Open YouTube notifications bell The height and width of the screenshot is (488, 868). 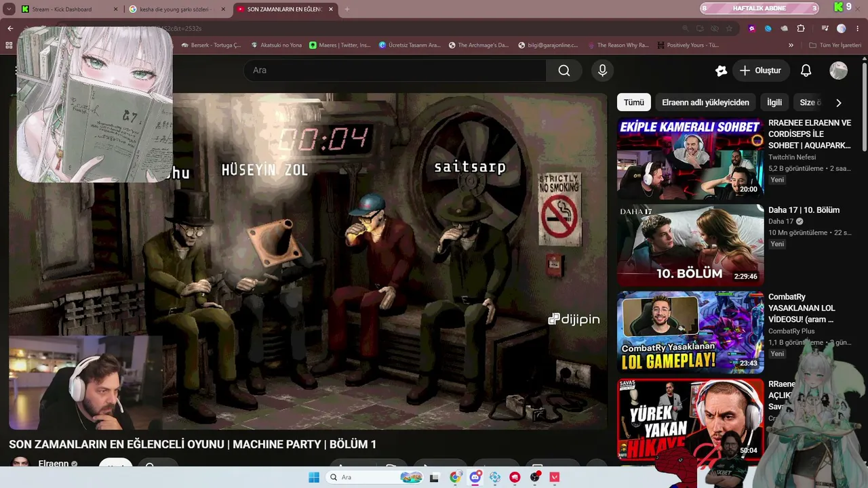tap(806, 70)
